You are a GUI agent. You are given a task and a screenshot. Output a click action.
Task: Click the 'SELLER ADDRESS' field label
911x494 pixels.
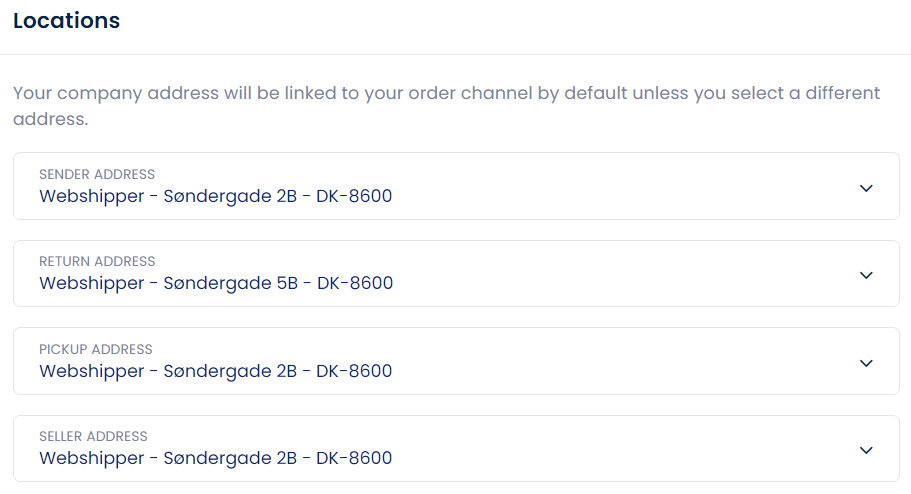93,436
